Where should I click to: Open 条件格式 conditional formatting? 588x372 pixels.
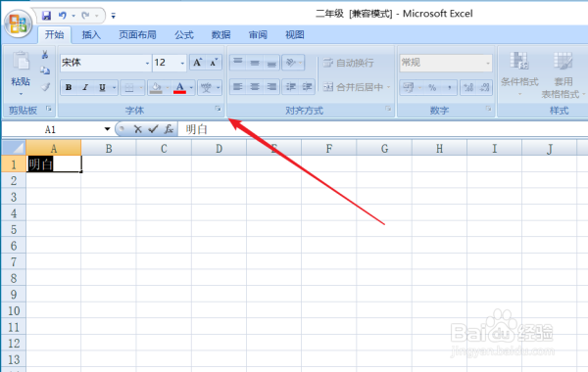coord(519,73)
